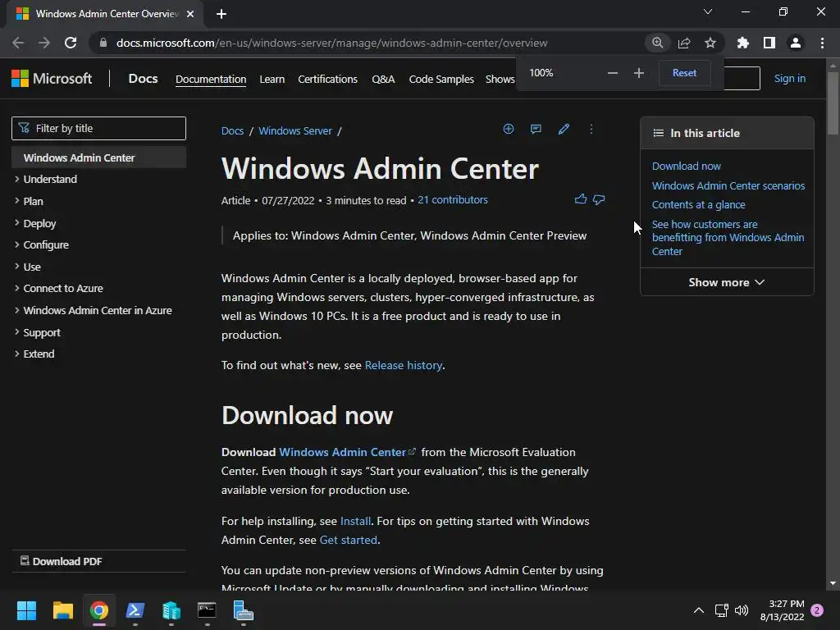
Task: Expand Show more in article contents
Action: point(727,282)
